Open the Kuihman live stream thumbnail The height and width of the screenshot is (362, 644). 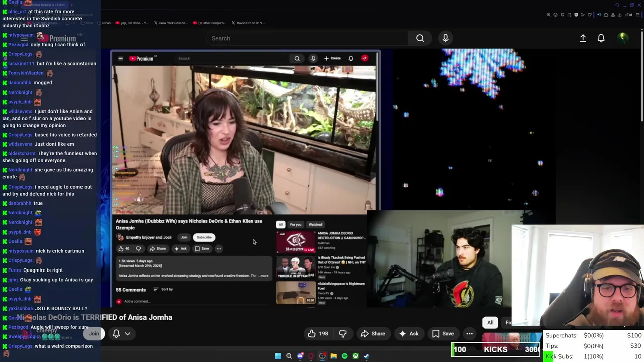pyautogui.click(x=295, y=242)
